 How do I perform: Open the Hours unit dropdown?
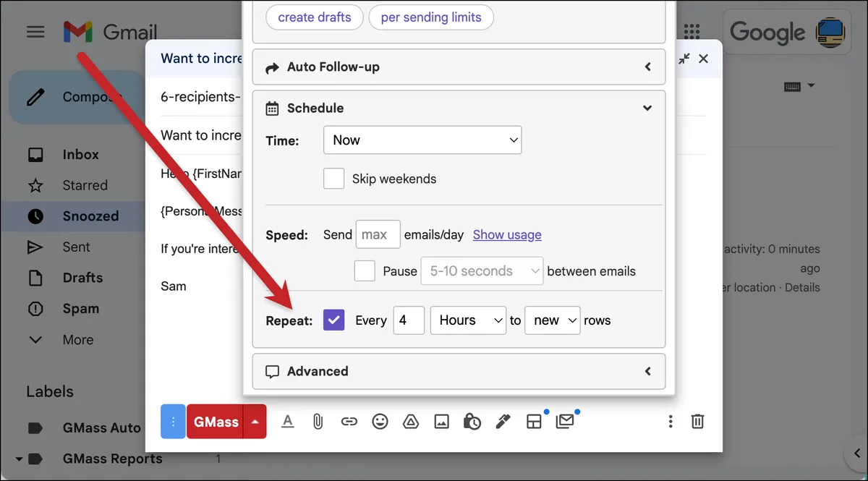(468, 320)
